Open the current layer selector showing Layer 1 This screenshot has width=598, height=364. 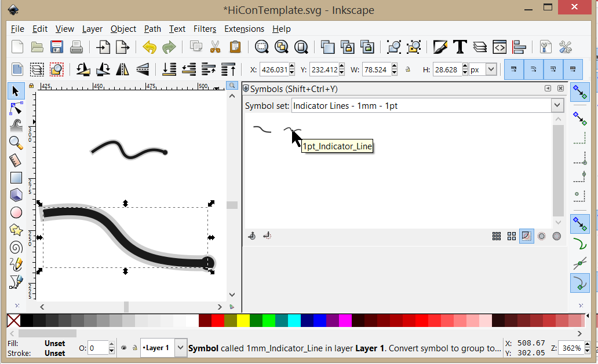(161, 348)
